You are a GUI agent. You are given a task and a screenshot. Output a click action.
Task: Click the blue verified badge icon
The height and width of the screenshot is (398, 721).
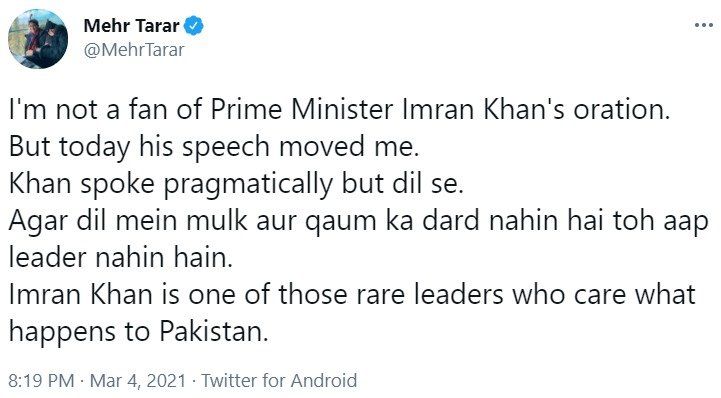(x=194, y=25)
